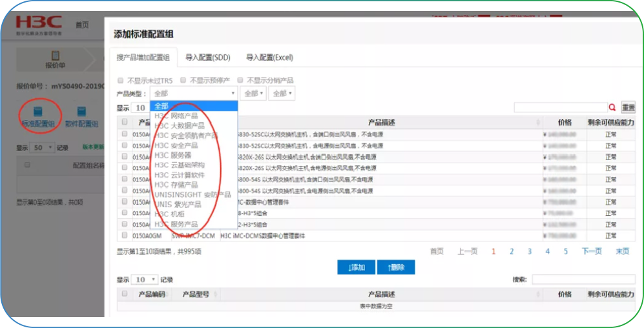
Task: Check the 不显示预停产 checkbox
Action: pyautogui.click(x=183, y=80)
